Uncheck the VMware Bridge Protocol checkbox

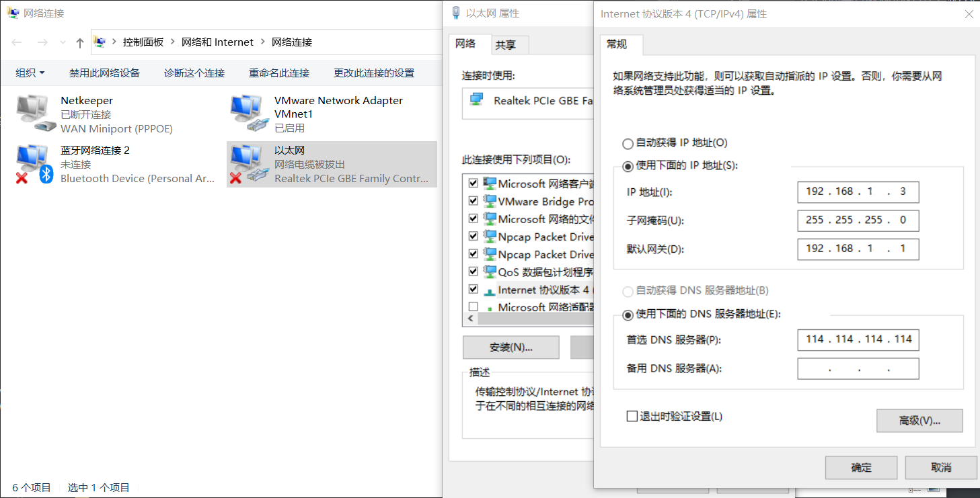point(474,201)
